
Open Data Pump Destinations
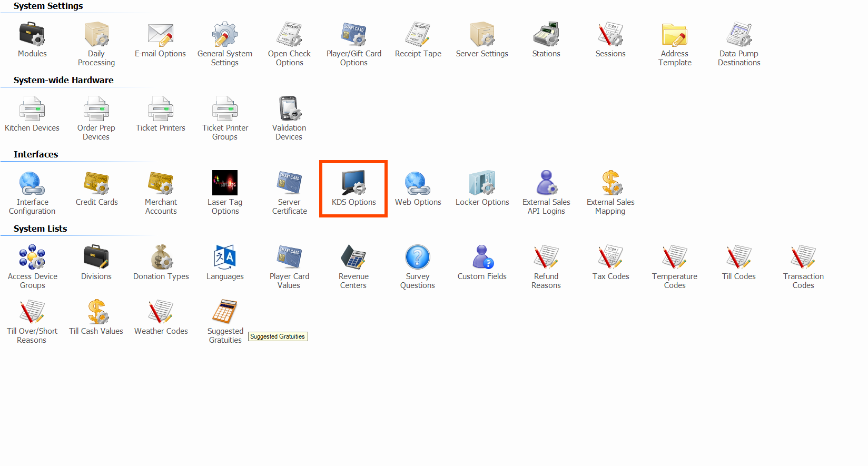739,35
